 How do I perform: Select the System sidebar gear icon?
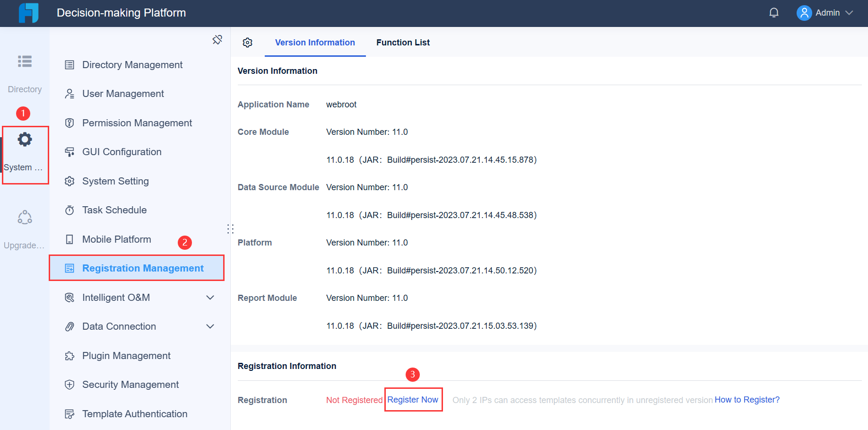(25, 139)
